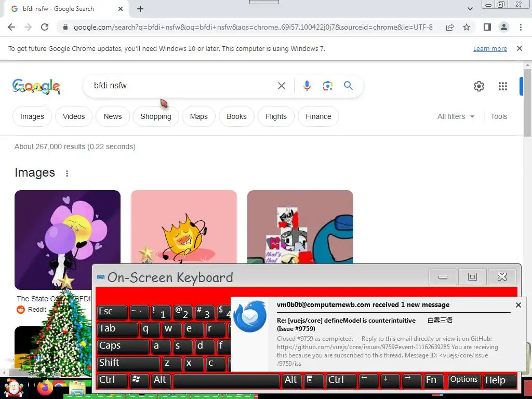
Task: Toggle left Alt on On-Screen Keyboard
Action: 161,380
